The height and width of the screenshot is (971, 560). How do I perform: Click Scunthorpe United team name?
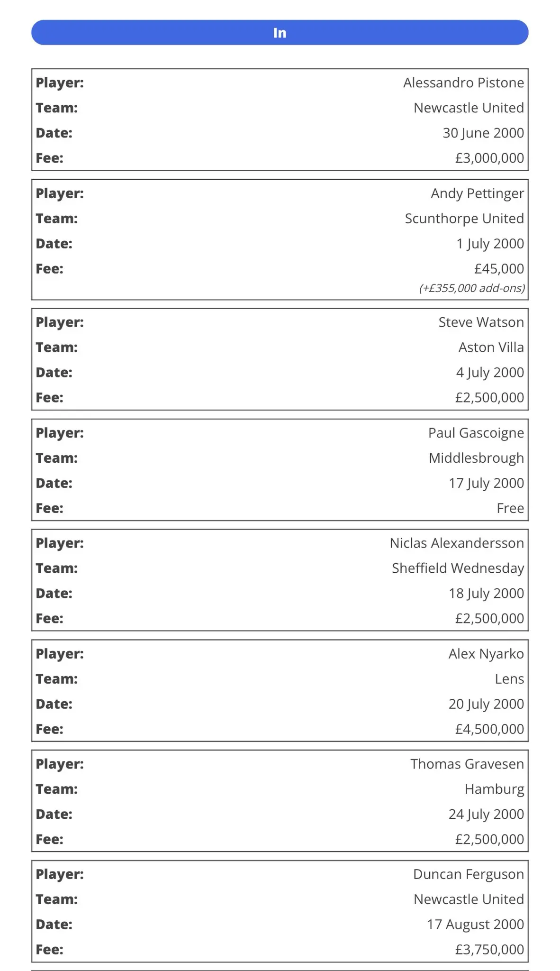tap(464, 218)
